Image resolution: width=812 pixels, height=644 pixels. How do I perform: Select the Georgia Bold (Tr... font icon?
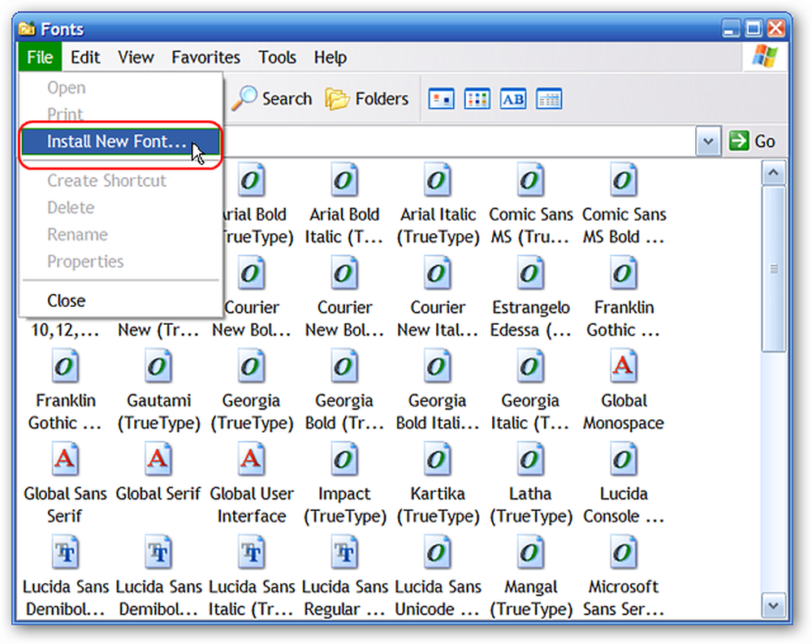click(x=344, y=366)
